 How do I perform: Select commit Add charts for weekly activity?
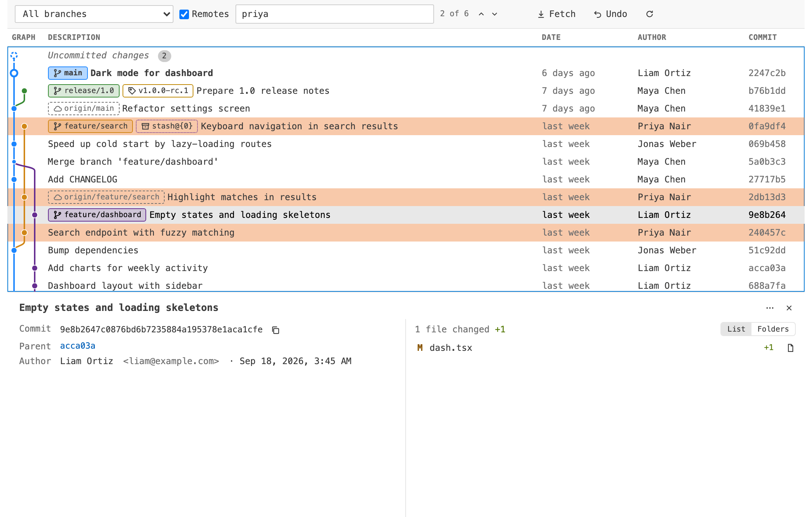[406, 268]
